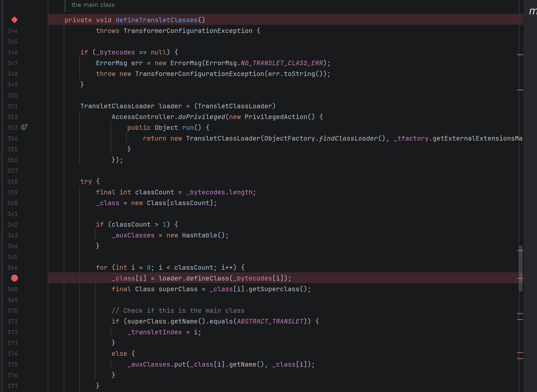Click the _transletIndex field assignment
The image size is (537, 392).
click(155, 332)
